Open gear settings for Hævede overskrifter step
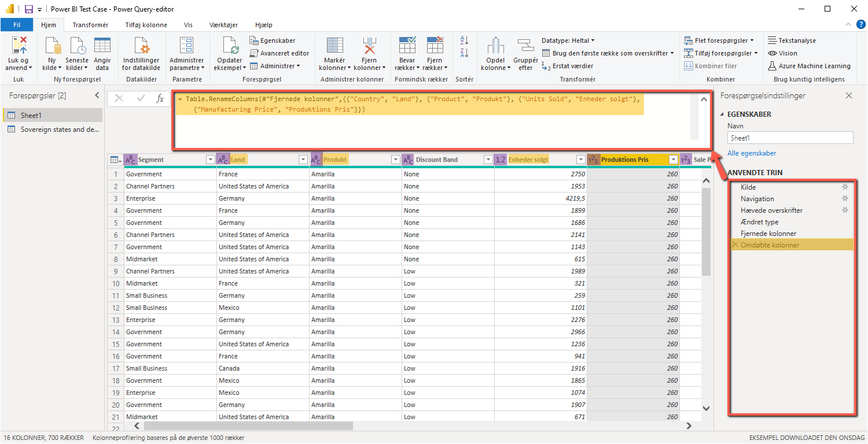 (845, 210)
